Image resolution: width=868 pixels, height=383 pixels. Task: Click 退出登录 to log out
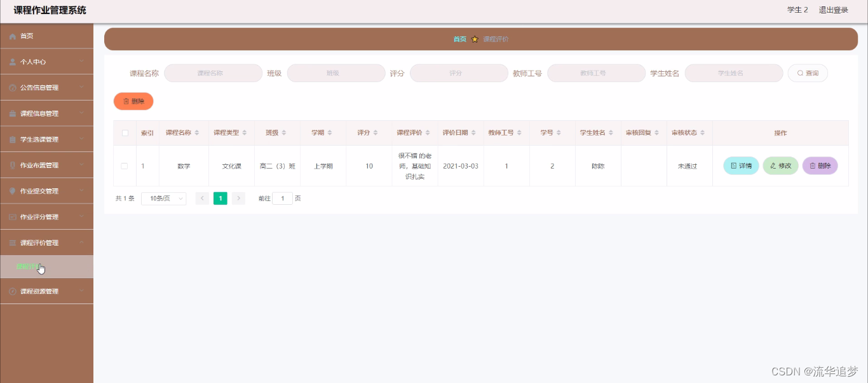833,10
